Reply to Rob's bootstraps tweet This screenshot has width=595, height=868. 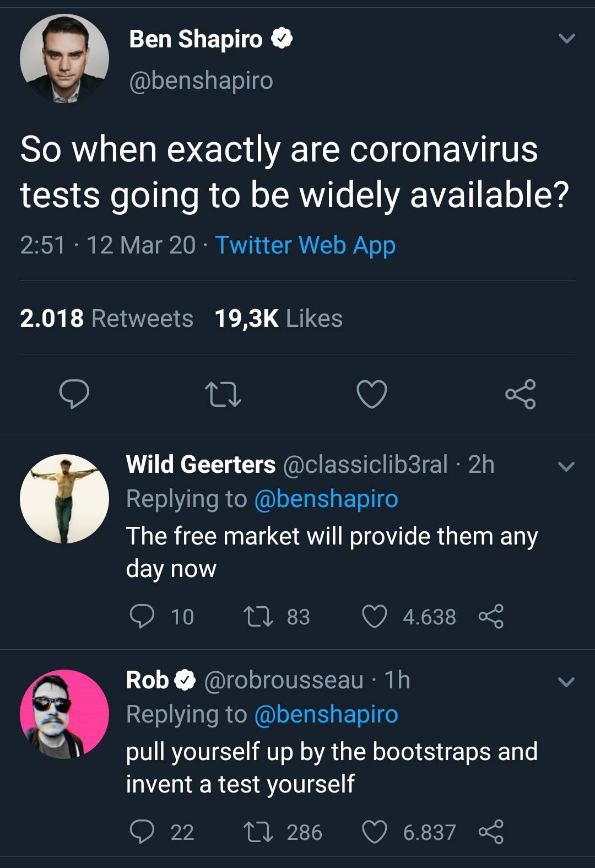[x=142, y=832]
